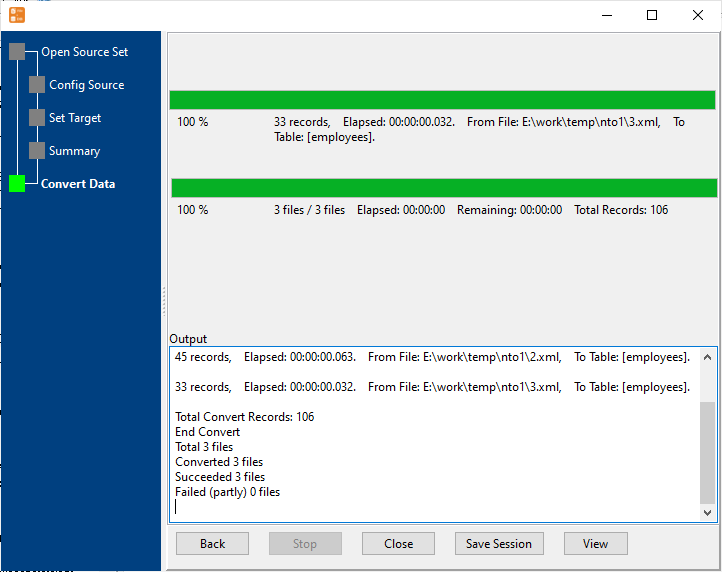This screenshot has width=722, height=572.
Task: Go to the Config Source step
Action: pos(86,85)
